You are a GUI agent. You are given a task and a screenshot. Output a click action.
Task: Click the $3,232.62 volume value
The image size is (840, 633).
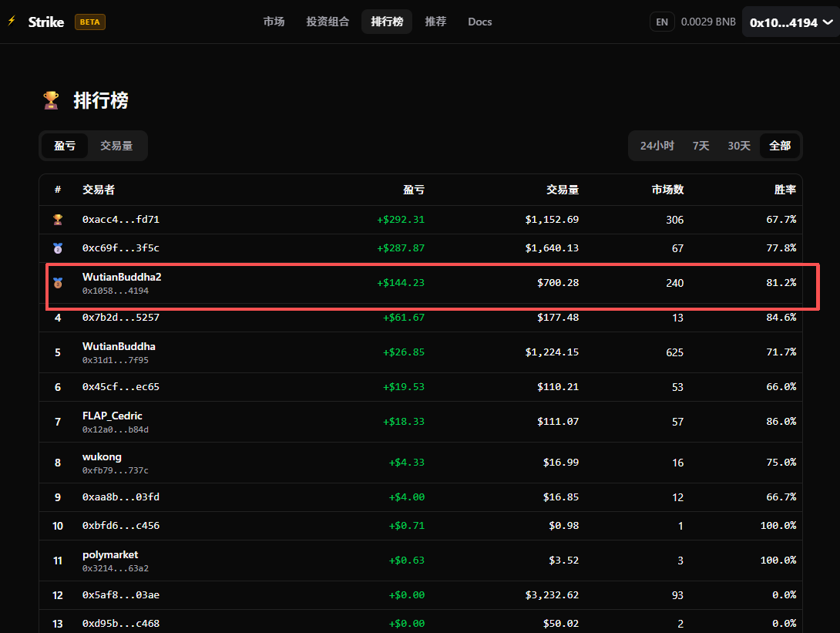click(x=552, y=595)
